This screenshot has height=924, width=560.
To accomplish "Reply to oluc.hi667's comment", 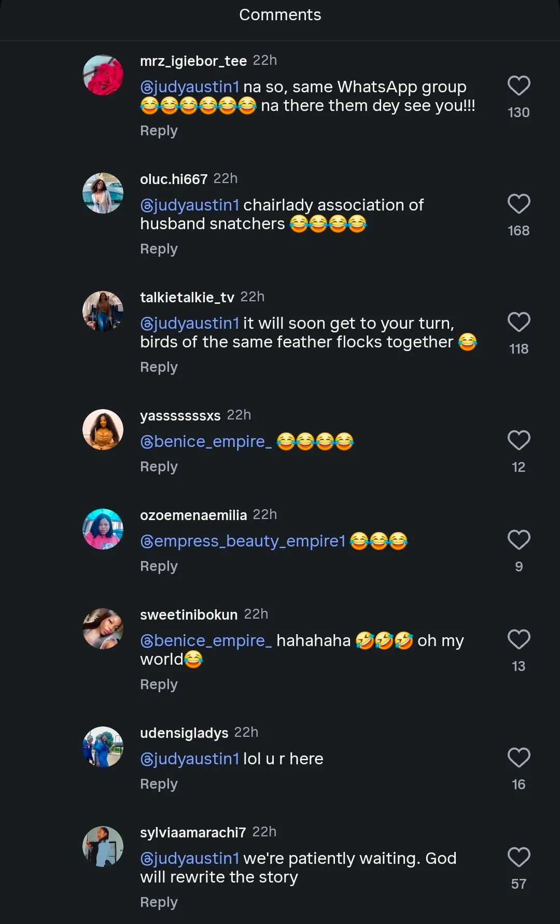I will click(x=159, y=249).
